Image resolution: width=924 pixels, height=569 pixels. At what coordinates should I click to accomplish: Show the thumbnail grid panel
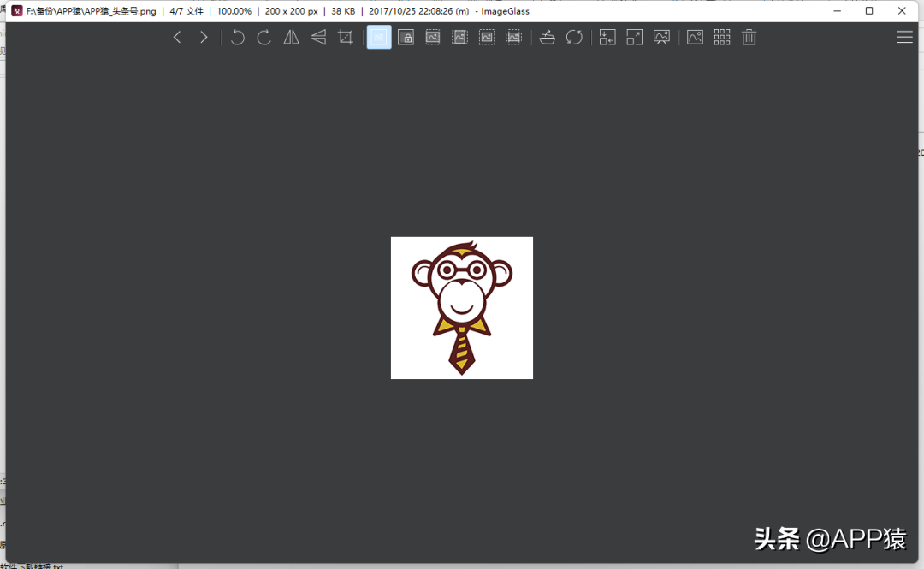[x=722, y=37]
